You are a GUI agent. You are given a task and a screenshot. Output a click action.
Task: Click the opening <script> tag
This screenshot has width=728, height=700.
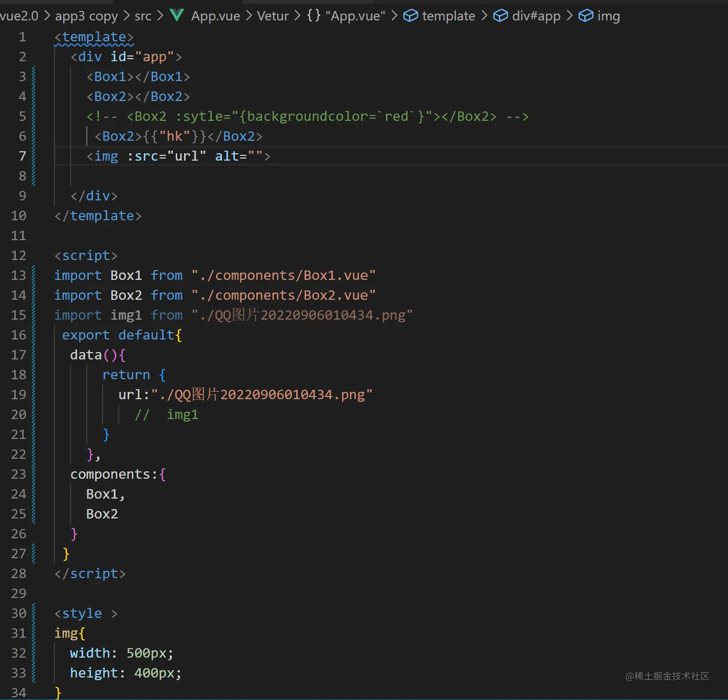(x=86, y=256)
